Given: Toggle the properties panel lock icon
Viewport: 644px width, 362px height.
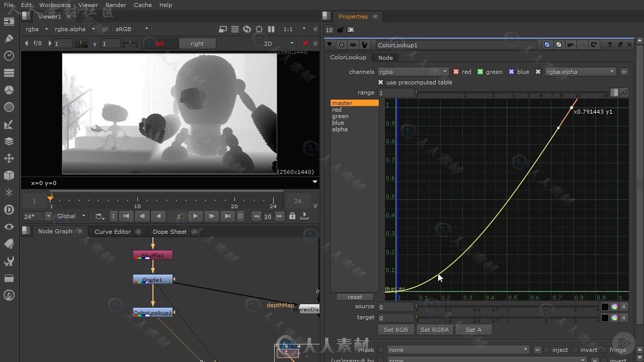Looking at the screenshot, I should tap(341, 30).
